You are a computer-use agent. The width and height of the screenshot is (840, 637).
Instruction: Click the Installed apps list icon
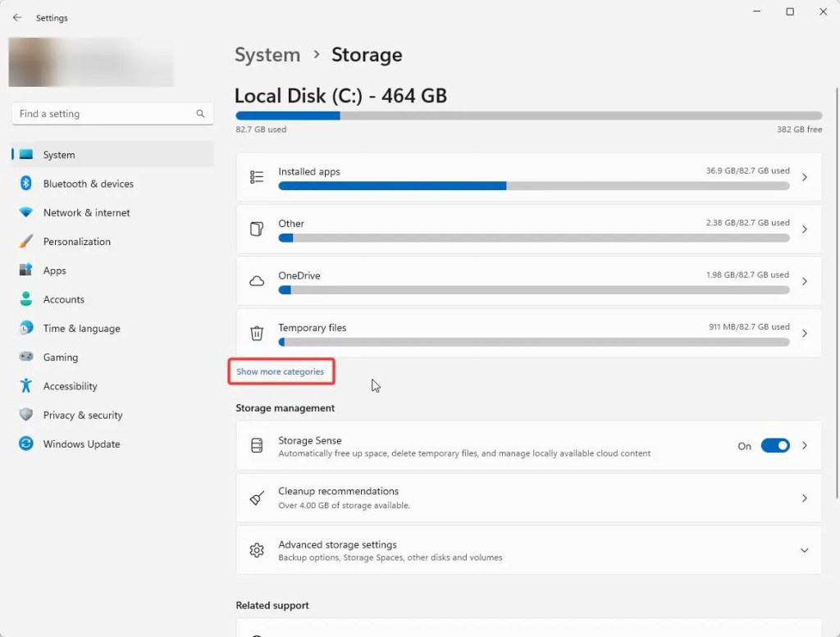pyautogui.click(x=257, y=177)
